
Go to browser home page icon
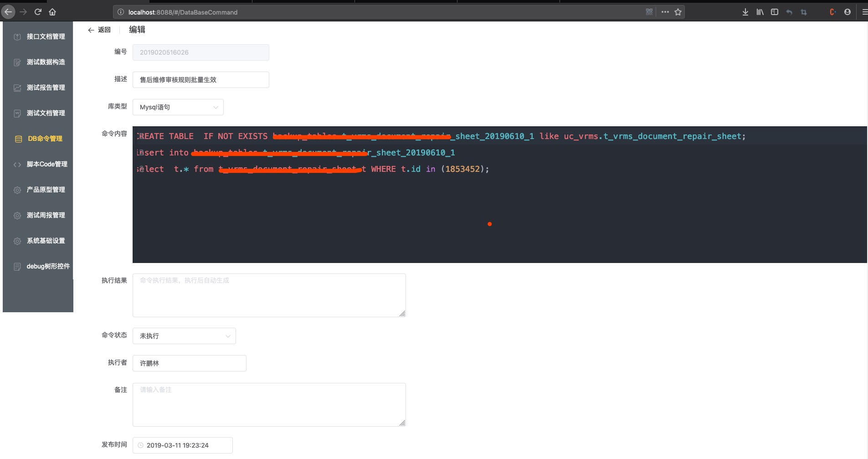(52, 12)
